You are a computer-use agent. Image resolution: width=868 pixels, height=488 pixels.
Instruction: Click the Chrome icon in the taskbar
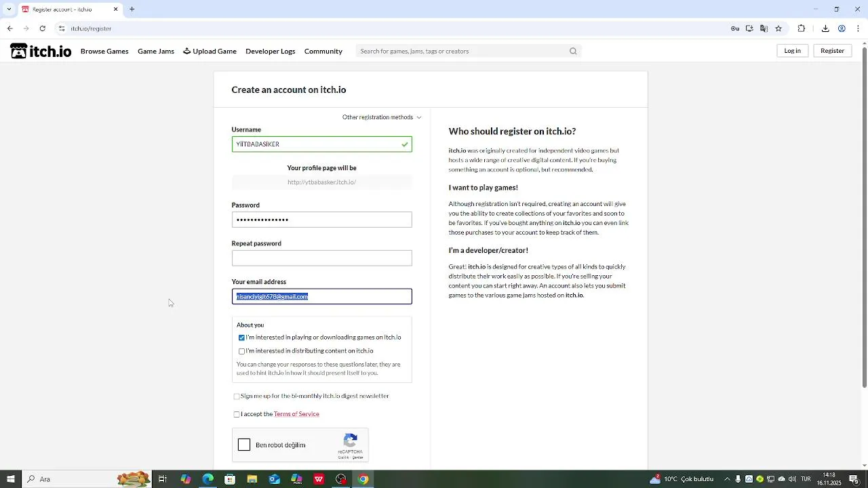point(363,479)
